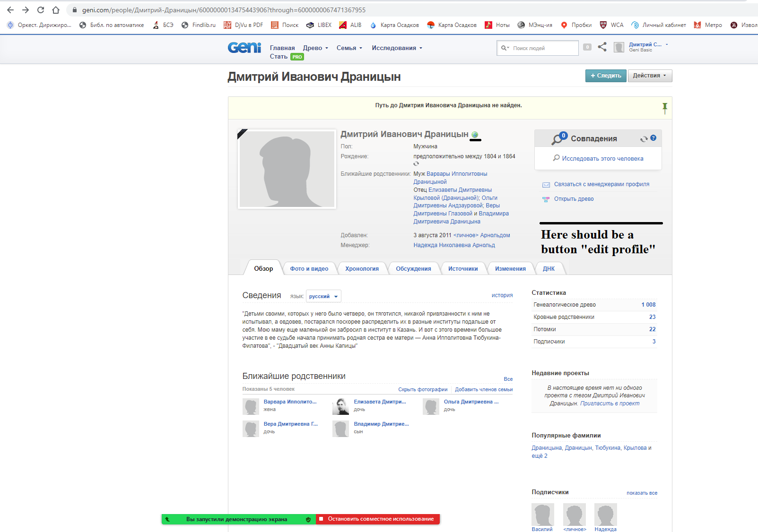Click the share icon in header
Image resolution: width=758 pixels, height=532 pixels.
602,47
